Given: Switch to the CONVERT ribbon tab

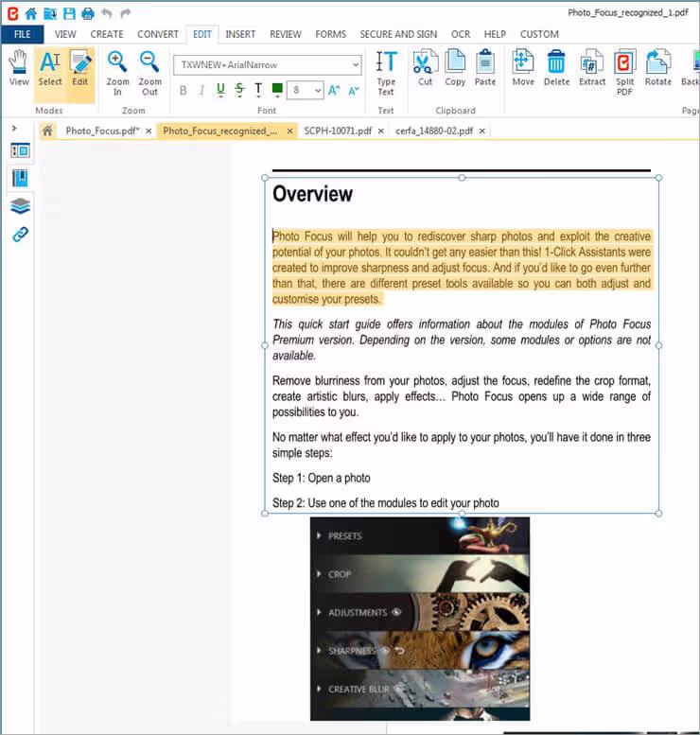Looking at the screenshot, I should (158, 34).
